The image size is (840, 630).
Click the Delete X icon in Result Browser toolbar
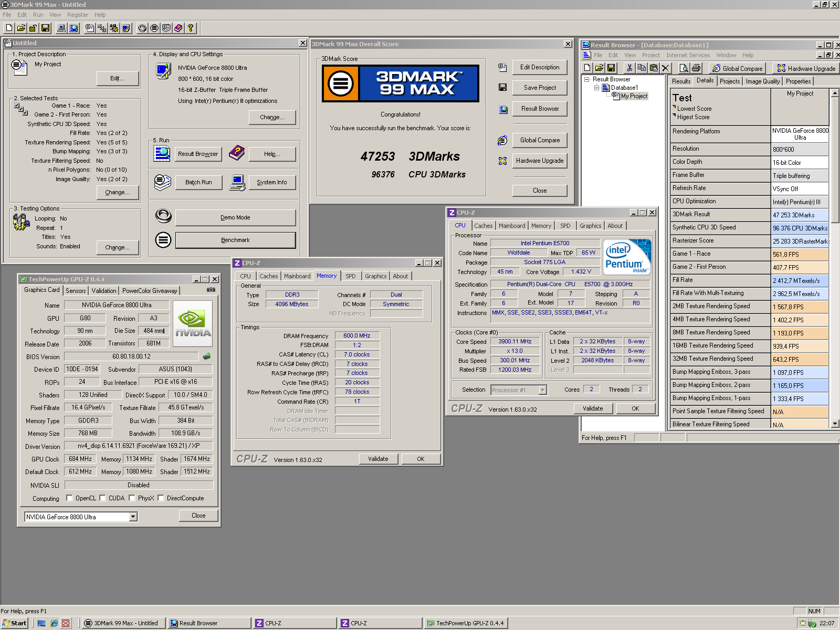tap(666, 68)
